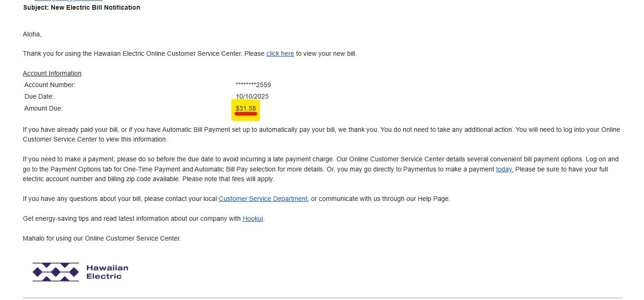Open the Customer Service Department link

(263, 199)
